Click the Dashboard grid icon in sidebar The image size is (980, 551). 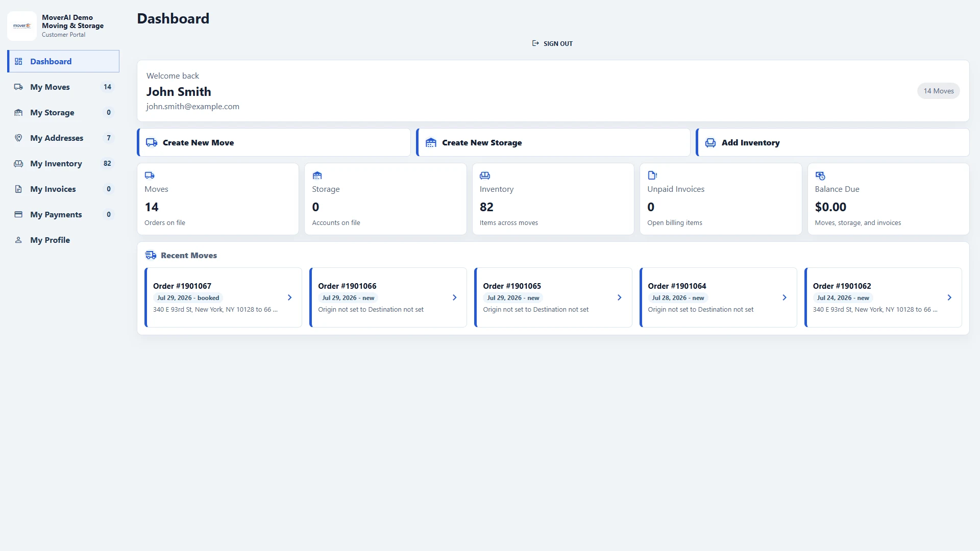(18, 61)
